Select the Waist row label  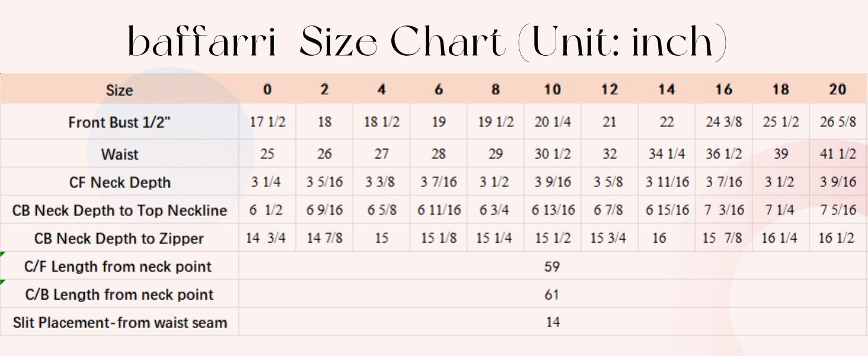(x=119, y=154)
